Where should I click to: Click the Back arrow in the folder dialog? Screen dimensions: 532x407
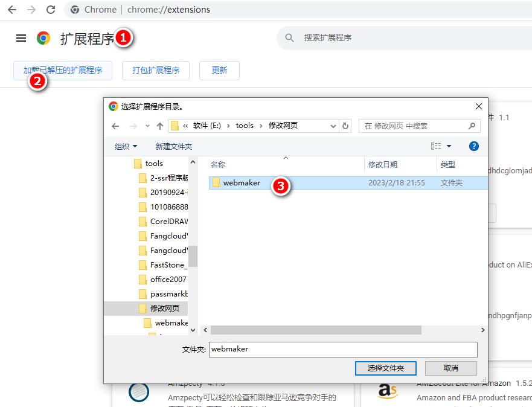pyautogui.click(x=115, y=126)
